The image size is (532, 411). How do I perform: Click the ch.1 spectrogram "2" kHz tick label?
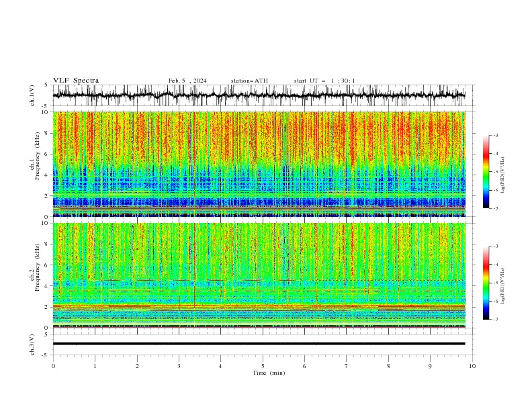click(47, 196)
